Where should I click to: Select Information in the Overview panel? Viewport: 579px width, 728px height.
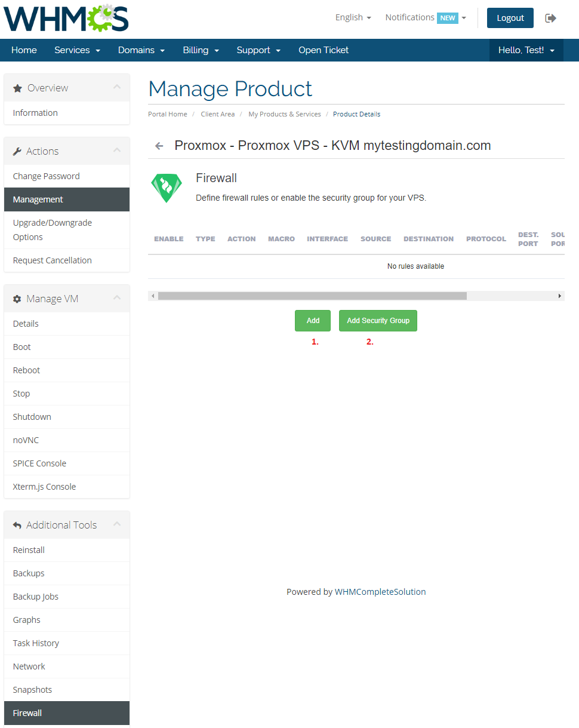[x=67, y=113]
